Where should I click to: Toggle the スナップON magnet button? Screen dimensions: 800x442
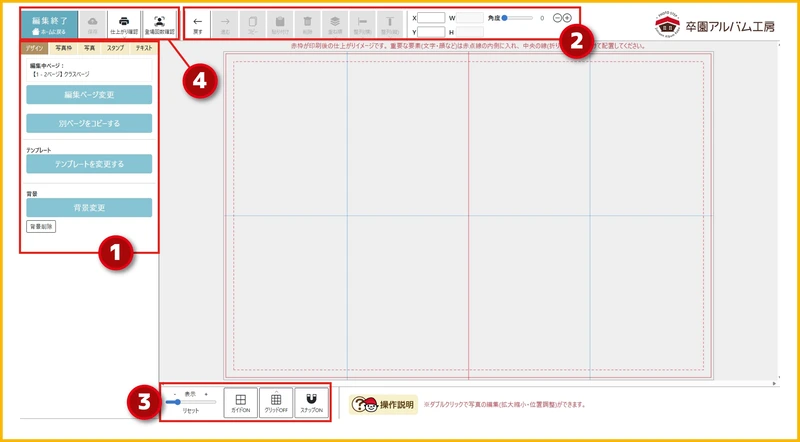point(311,403)
